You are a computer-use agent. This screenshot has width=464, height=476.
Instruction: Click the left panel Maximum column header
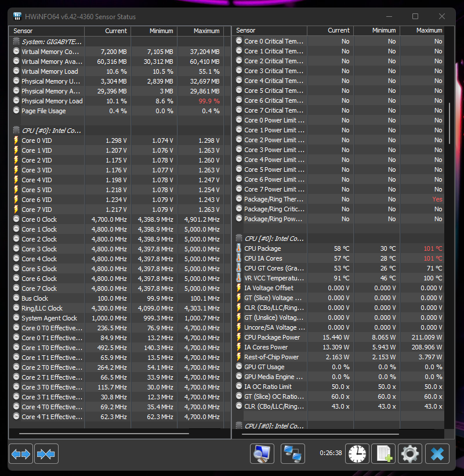[201, 31]
